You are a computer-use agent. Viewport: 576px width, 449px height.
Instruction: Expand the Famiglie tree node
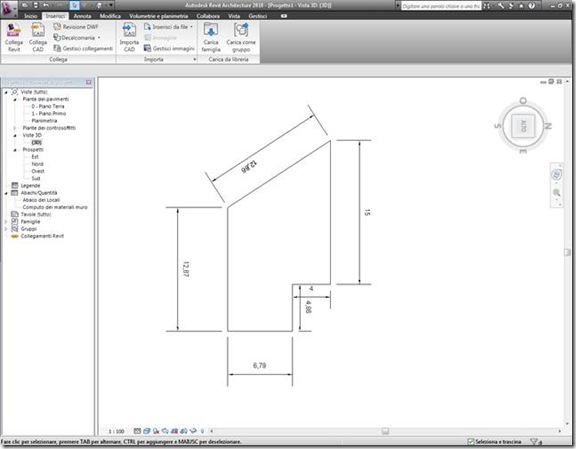tap(6, 222)
